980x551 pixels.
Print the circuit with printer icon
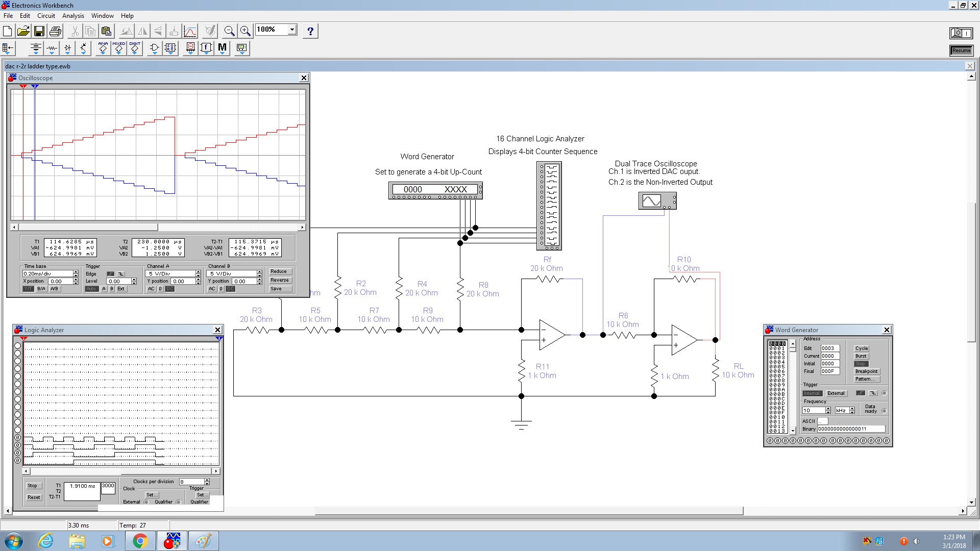(55, 31)
